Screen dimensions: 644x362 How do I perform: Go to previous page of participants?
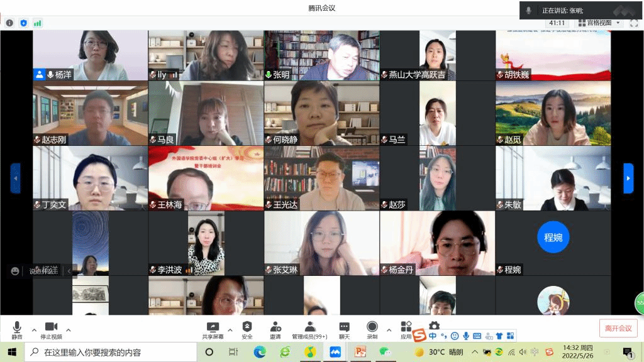(16, 178)
